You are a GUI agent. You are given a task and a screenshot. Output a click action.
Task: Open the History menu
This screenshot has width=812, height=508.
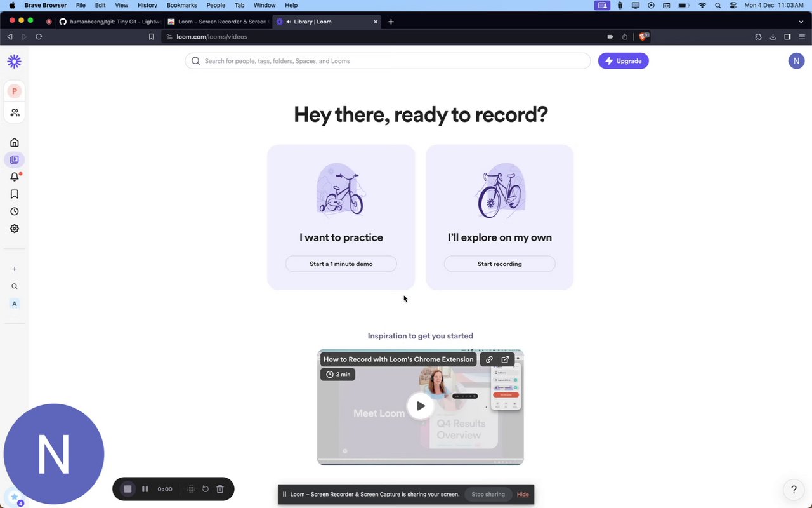(x=147, y=5)
